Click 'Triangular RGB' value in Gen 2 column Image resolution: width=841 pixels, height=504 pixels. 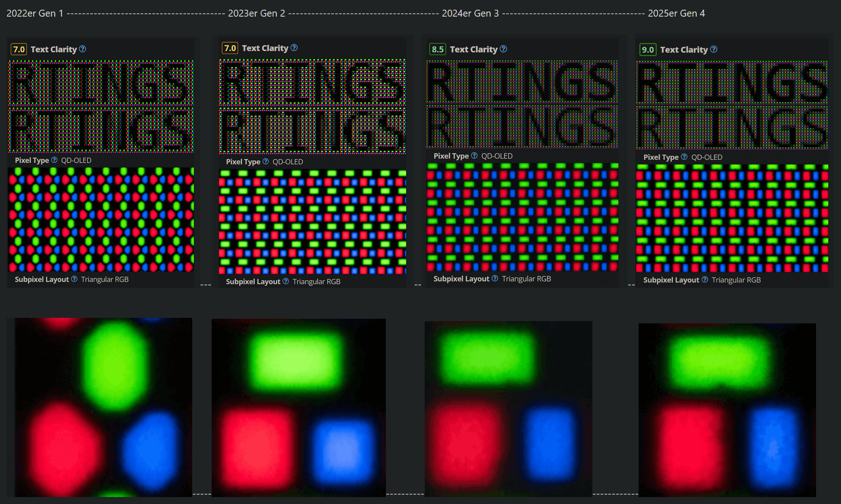[x=317, y=282]
